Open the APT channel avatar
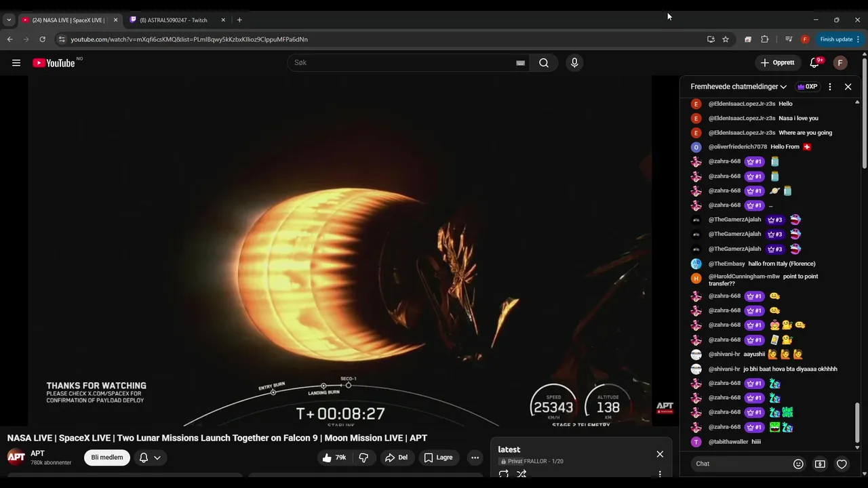868x488 pixels. (x=16, y=457)
